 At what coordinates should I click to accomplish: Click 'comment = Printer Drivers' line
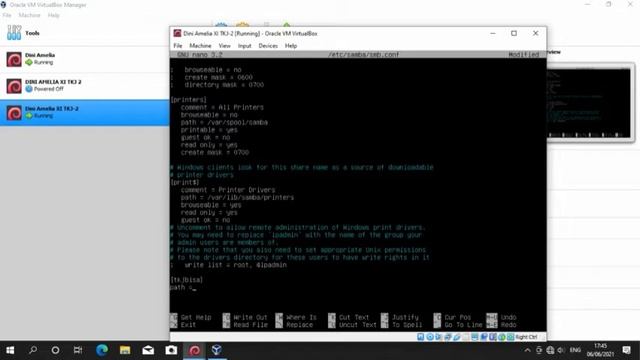point(228,190)
